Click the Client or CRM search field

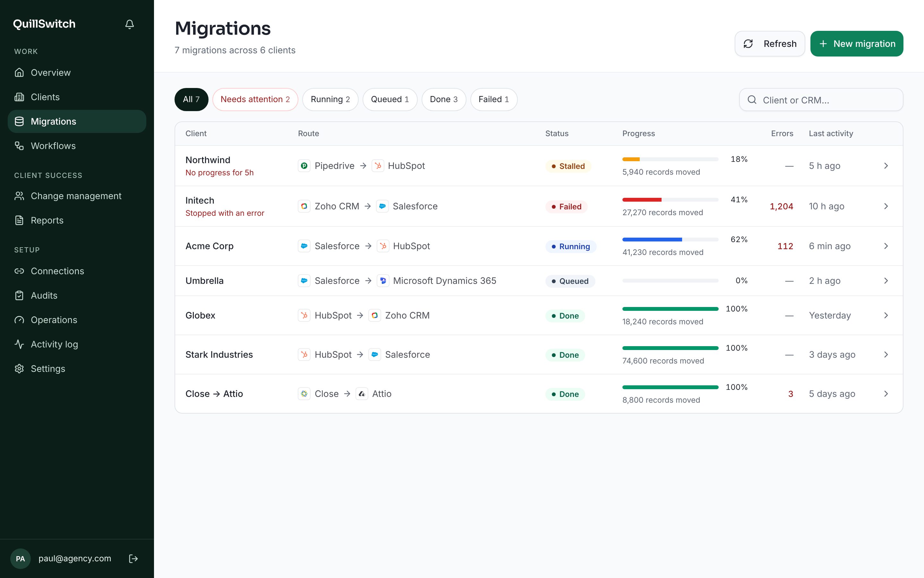(x=821, y=100)
